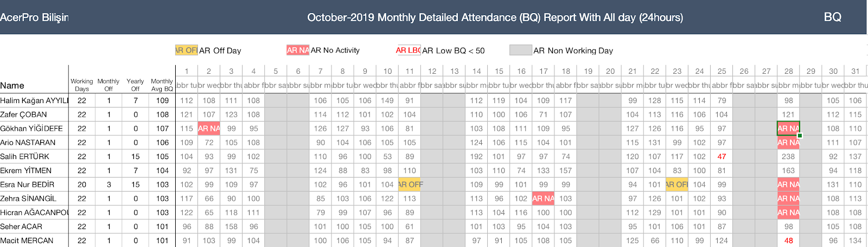868x247 pixels.
Task: Click the AcerPro Bilişim company name
Action: [x=34, y=17]
